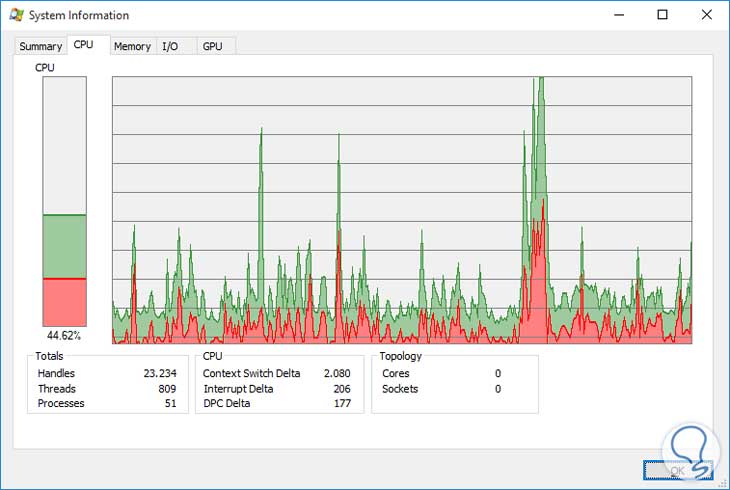The height and width of the screenshot is (490, 730).
Task: Click the CPU usage vertical bar meter
Action: [x=65, y=201]
